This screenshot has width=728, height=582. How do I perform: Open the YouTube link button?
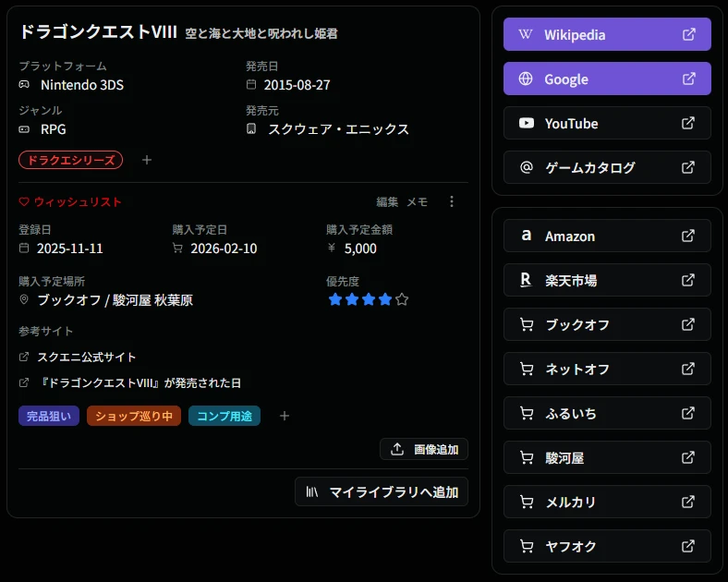607,123
